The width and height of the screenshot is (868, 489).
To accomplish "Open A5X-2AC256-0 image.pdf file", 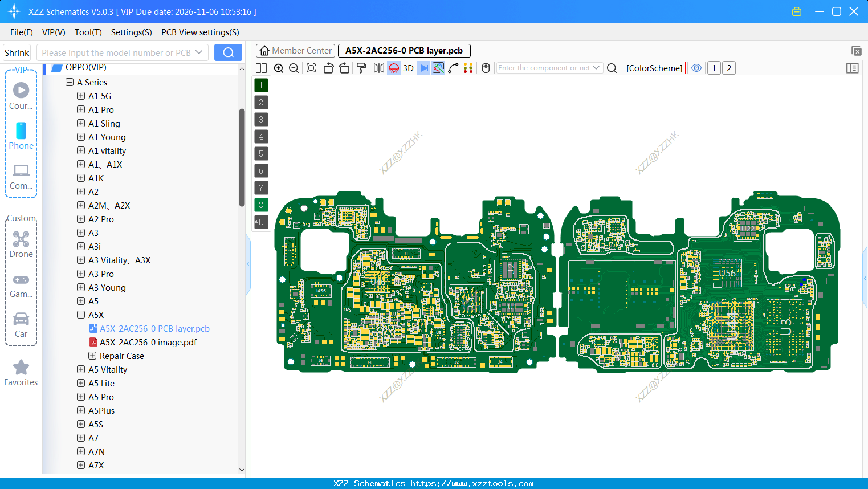I will pyautogui.click(x=149, y=342).
